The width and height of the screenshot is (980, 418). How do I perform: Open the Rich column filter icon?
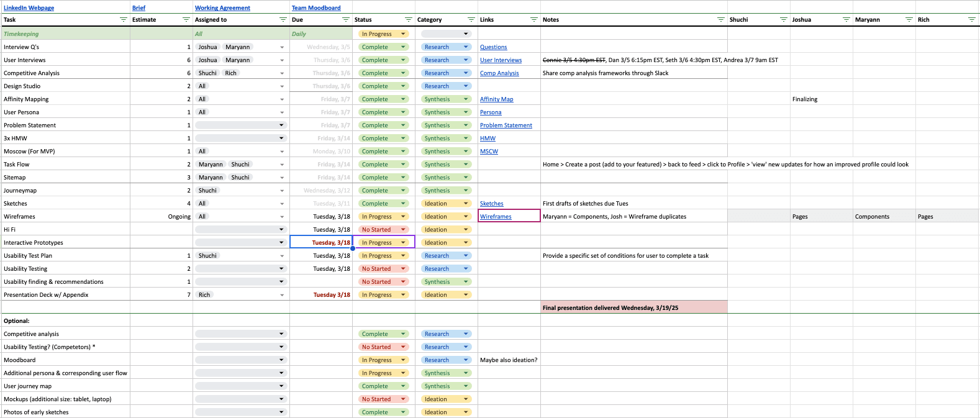971,20
